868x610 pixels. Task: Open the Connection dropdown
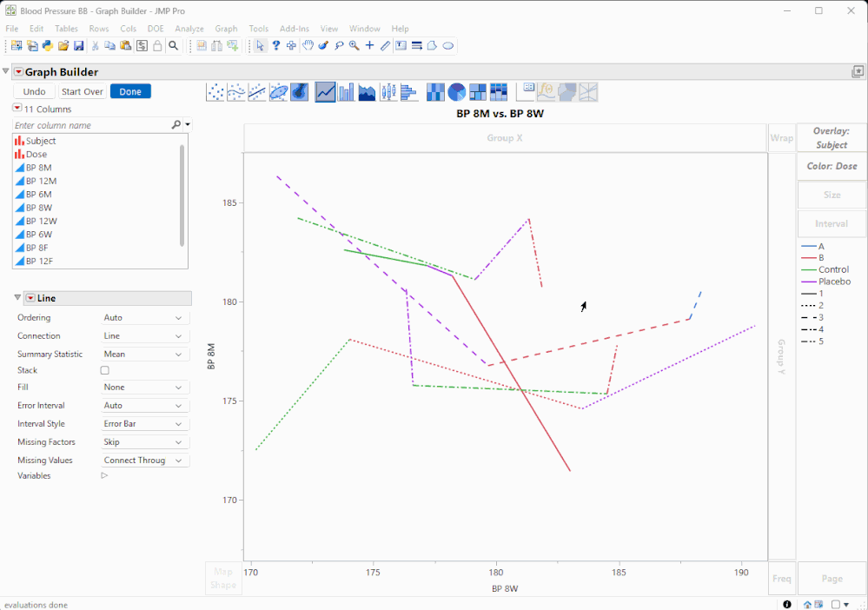tap(145, 336)
